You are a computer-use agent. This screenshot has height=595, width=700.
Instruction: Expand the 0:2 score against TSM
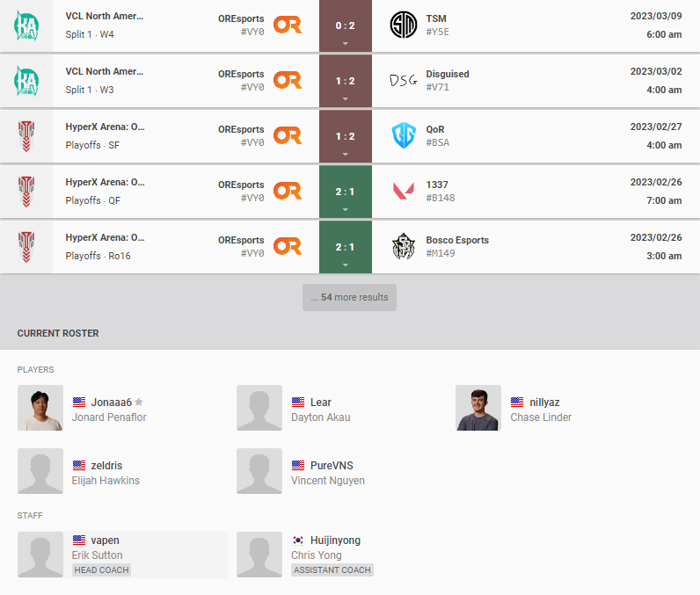coord(345,25)
